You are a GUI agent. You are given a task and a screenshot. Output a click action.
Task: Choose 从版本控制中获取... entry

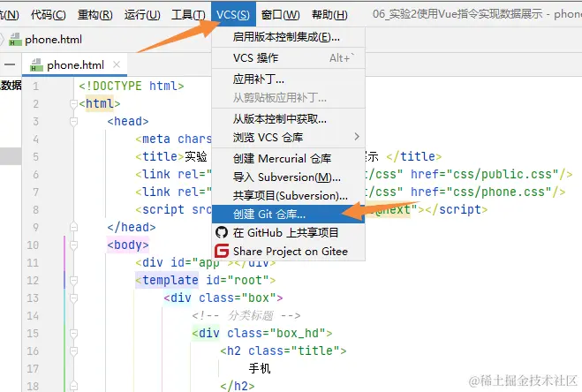tap(289, 119)
